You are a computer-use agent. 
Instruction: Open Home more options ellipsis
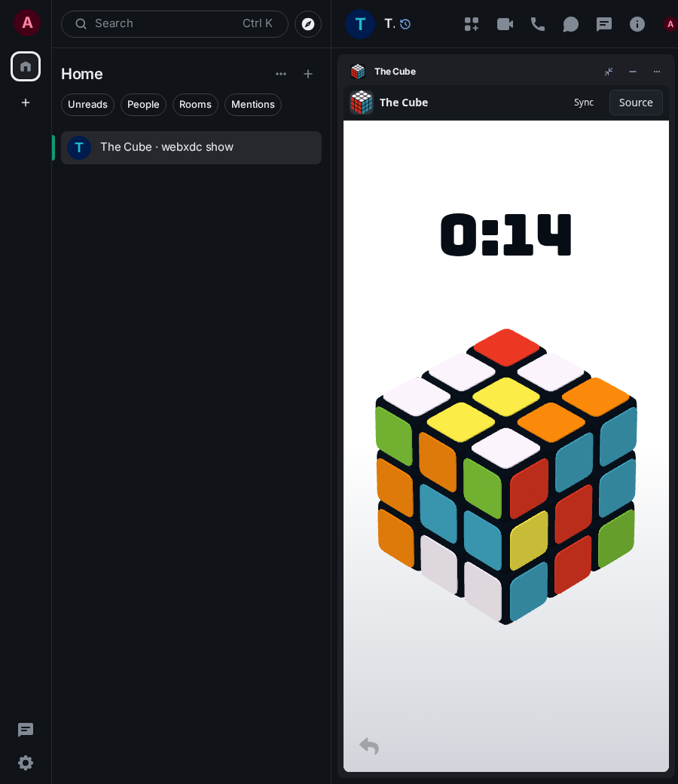(x=281, y=74)
